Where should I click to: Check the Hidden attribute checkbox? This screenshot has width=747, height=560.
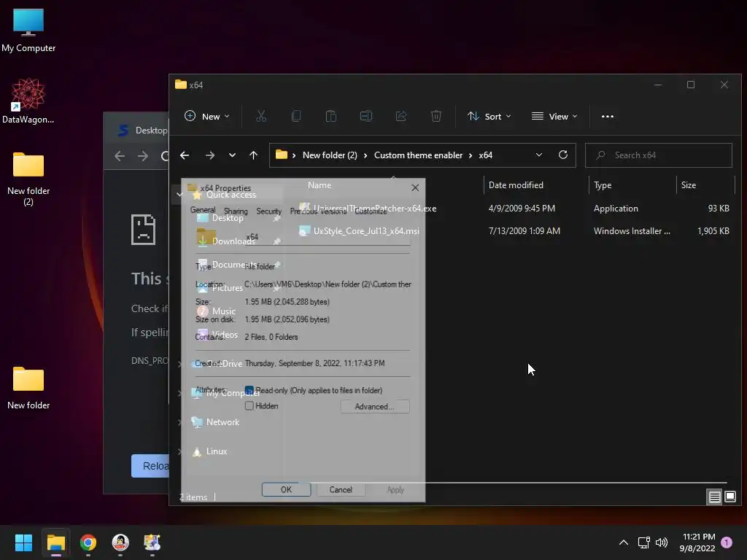tap(249, 405)
